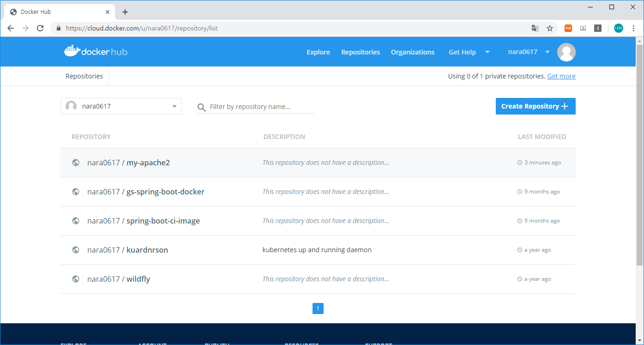The image size is (644, 345).
Task: Click 'Using 0 of 1 private repositories' text
Action: [x=497, y=76]
